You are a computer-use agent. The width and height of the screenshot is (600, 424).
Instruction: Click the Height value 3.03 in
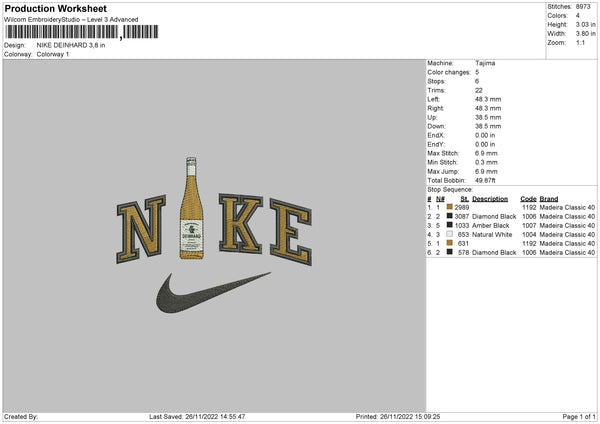(585, 24)
